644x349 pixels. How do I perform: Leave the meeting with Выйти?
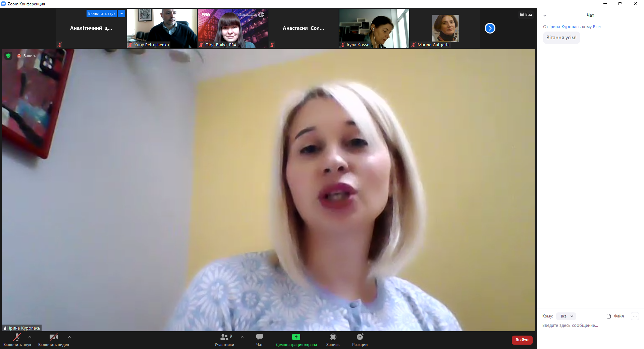[x=522, y=340]
